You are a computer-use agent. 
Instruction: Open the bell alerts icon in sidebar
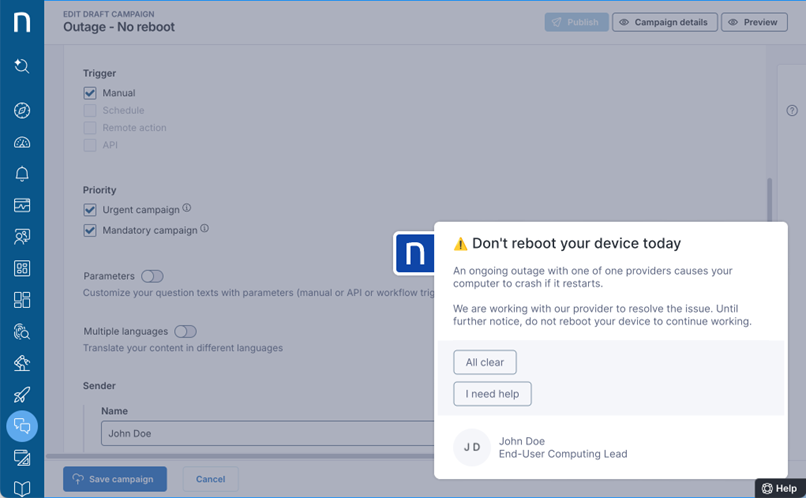point(21,174)
